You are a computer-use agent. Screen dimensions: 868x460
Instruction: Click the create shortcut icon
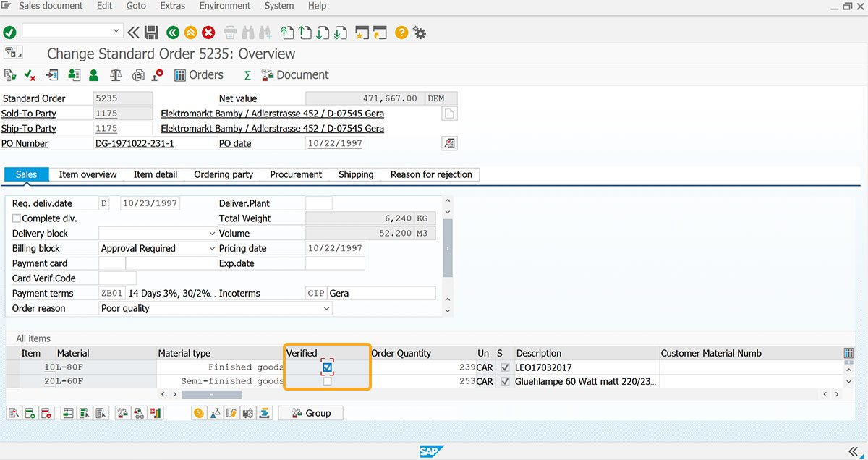point(380,32)
